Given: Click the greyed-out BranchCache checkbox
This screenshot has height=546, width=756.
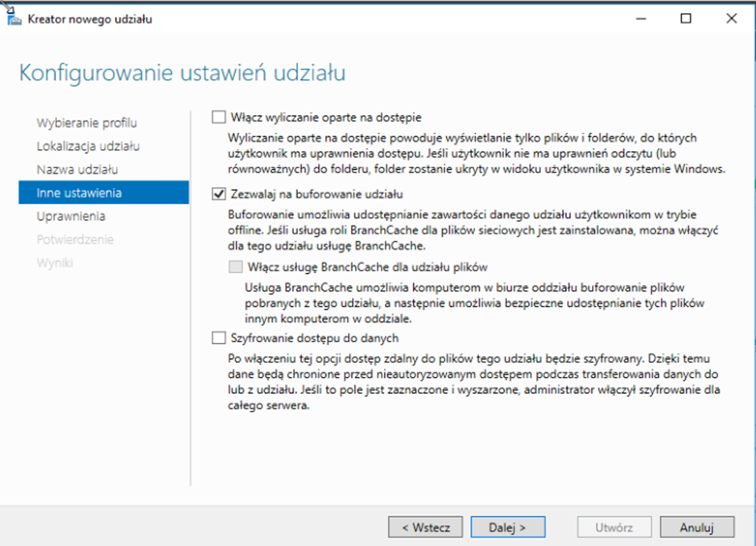Looking at the screenshot, I should [235, 267].
